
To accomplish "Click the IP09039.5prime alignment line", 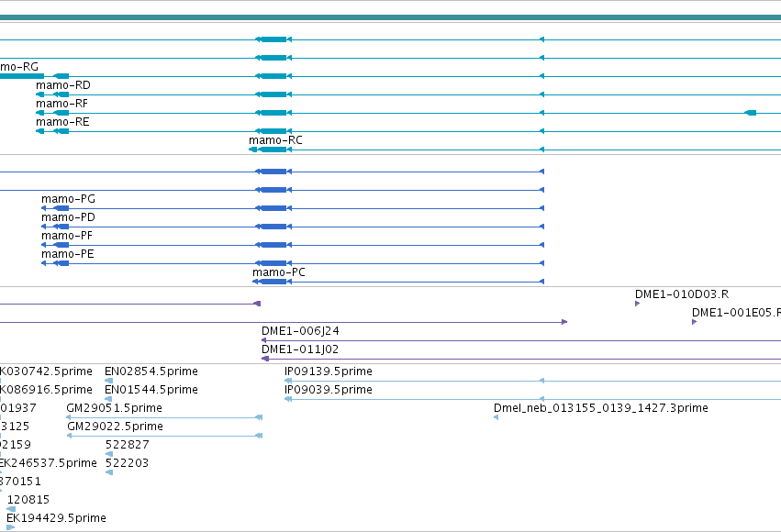I will point(532,399).
